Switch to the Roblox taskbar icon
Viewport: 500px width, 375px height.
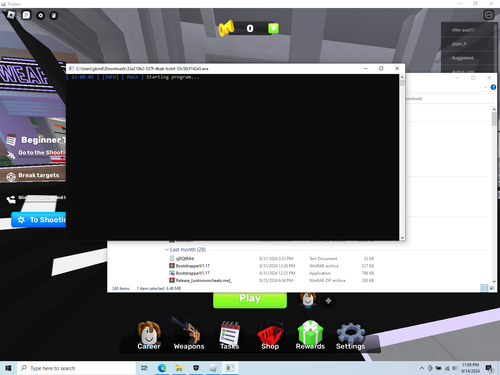[213, 368]
